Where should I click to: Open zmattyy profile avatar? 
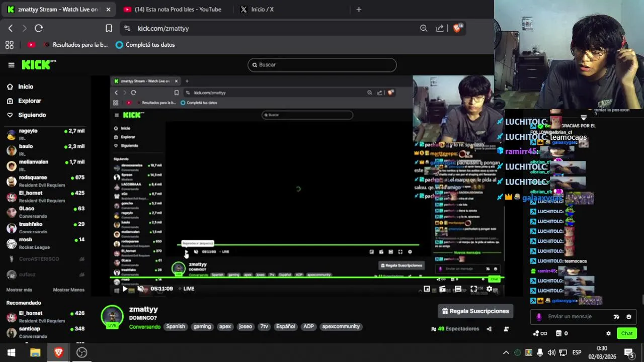pos(112,317)
